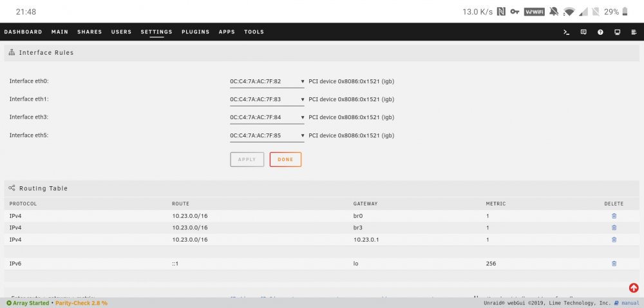Tap the Wi-Fi signal status icon

(569, 12)
